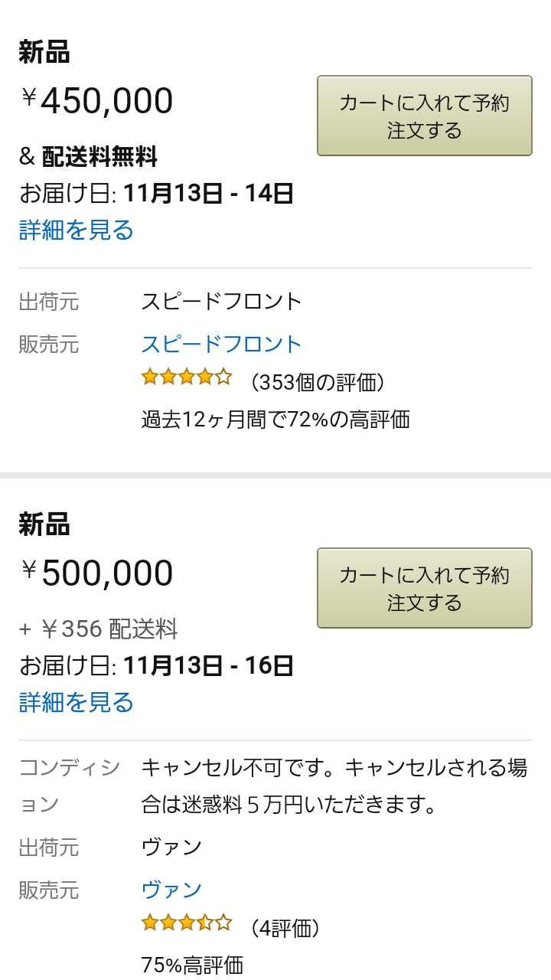Visit the スピードフロント seller link

point(222,344)
